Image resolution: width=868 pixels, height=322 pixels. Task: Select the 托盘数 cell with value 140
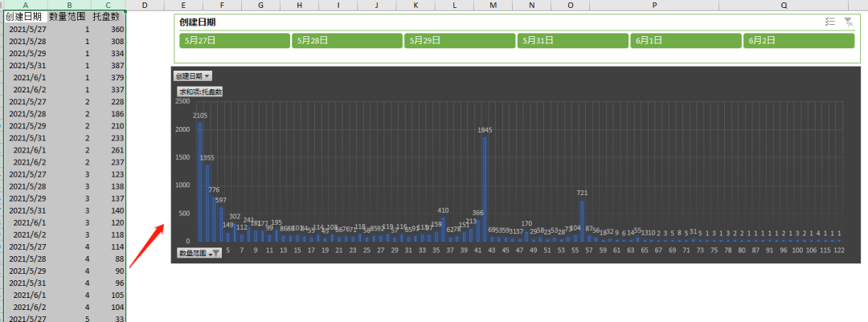(x=108, y=210)
